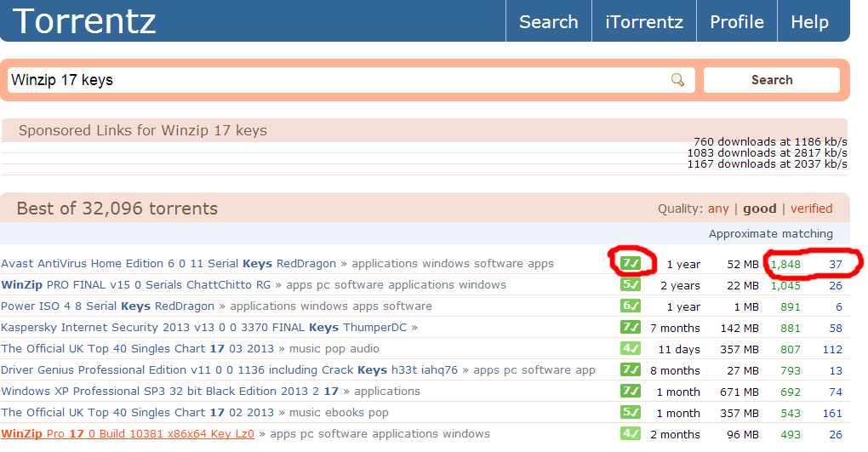Click 'Approximate matching' label
Image resolution: width=868 pixels, height=452 pixels.
click(x=771, y=234)
